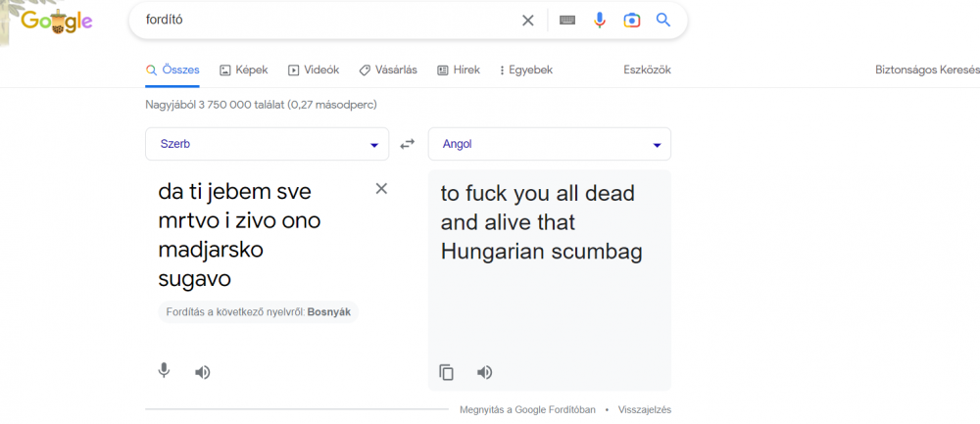Listen to the Serbian source text

[202, 372]
